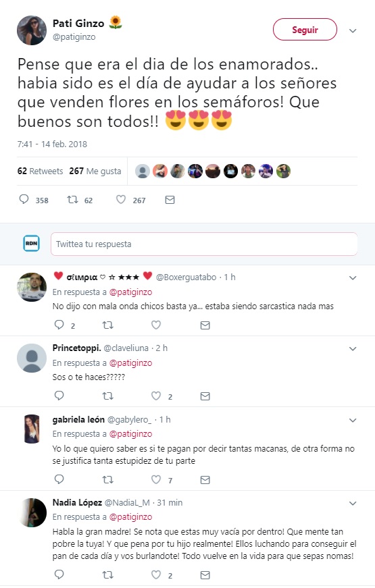
Task: Expand options menu on Boxerguatabo's reply
Action: (x=353, y=278)
